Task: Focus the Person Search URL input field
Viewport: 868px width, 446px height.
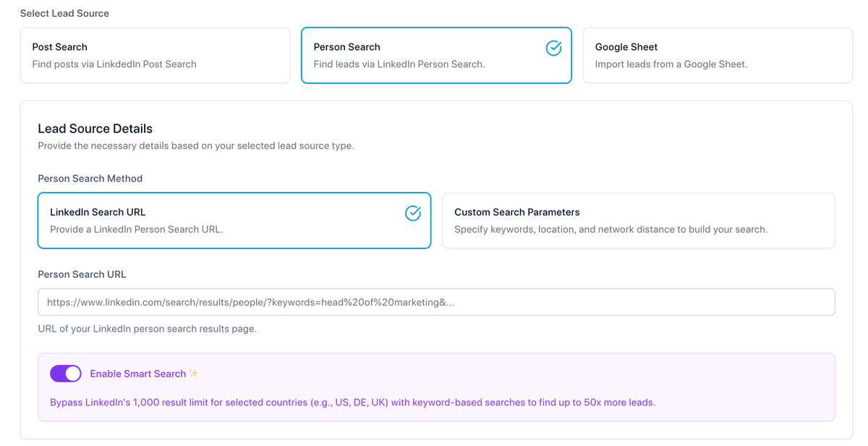Action: pyautogui.click(x=436, y=302)
